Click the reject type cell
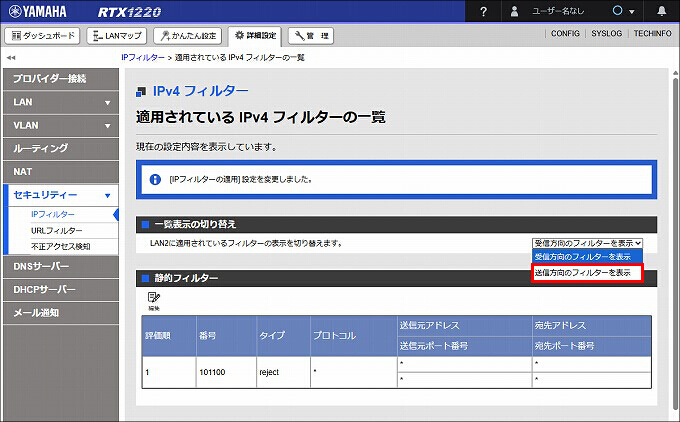 (283, 372)
